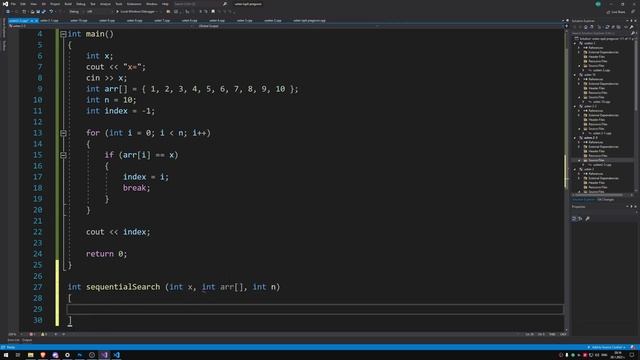
Task: Pin the Properties panel
Action: (x=631, y=207)
